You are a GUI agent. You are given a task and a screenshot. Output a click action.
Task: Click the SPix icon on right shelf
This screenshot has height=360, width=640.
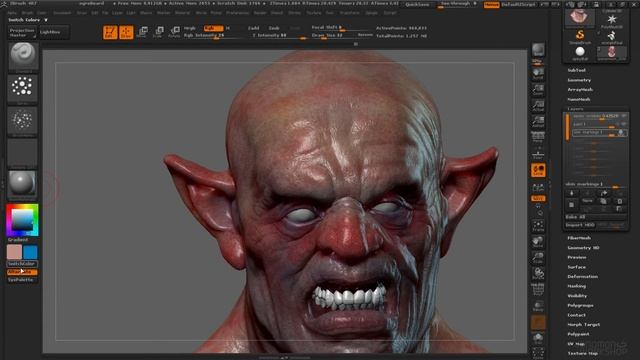tap(538, 62)
